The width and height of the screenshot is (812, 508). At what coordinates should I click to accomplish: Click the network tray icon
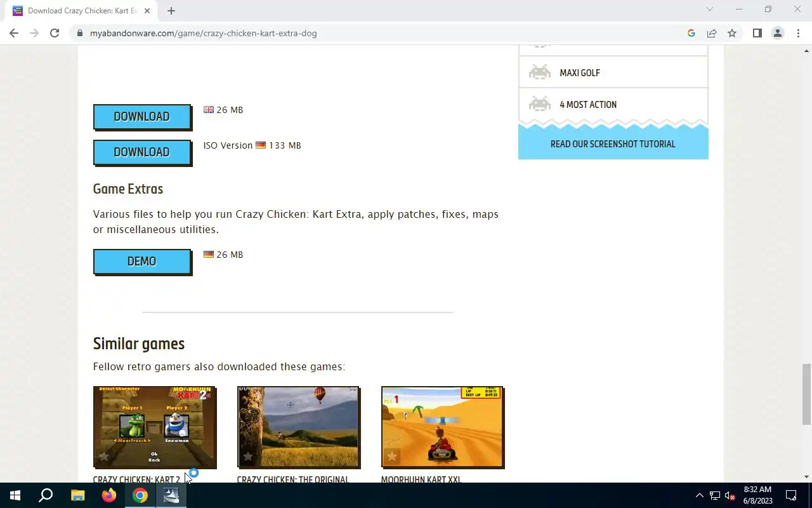(x=715, y=495)
